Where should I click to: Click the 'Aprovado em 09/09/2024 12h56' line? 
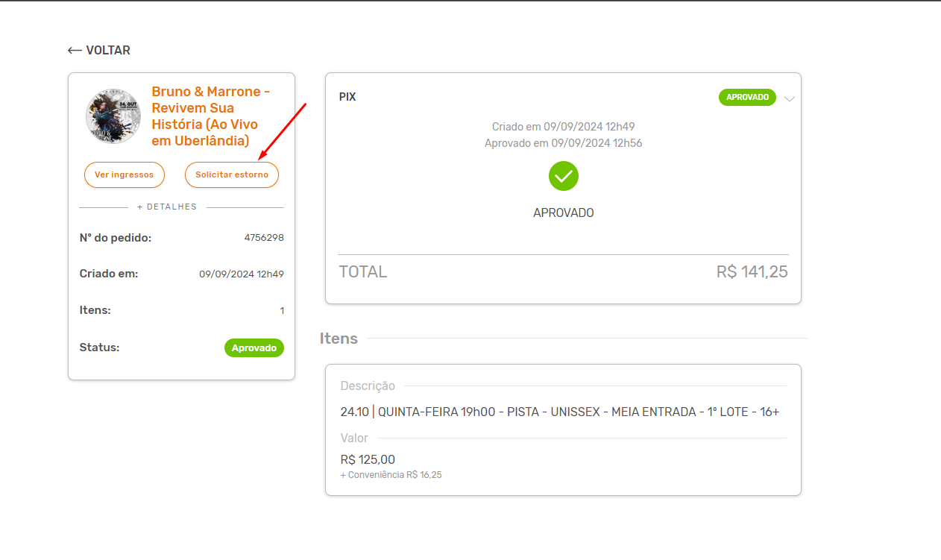click(x=564, y=143)
